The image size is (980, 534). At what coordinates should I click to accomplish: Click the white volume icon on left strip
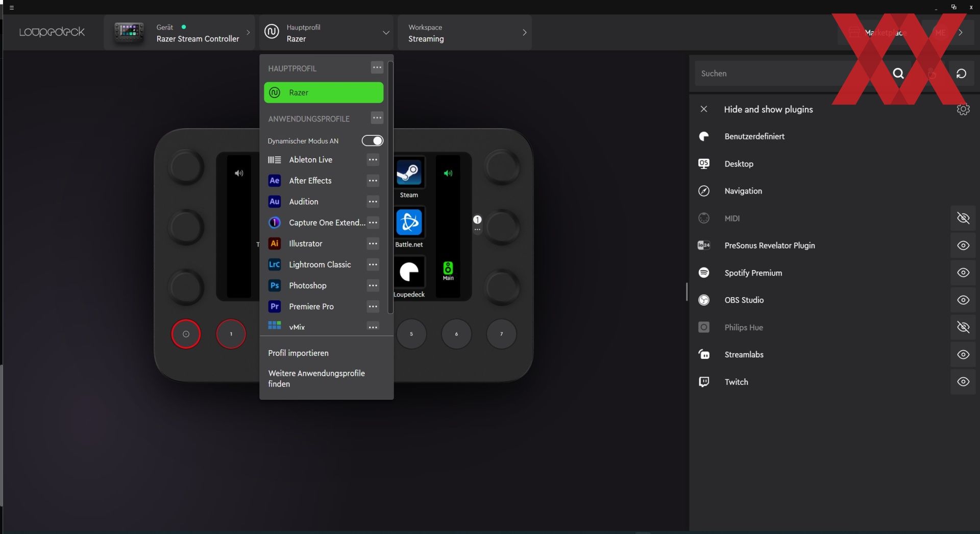(x=239, y=173)
